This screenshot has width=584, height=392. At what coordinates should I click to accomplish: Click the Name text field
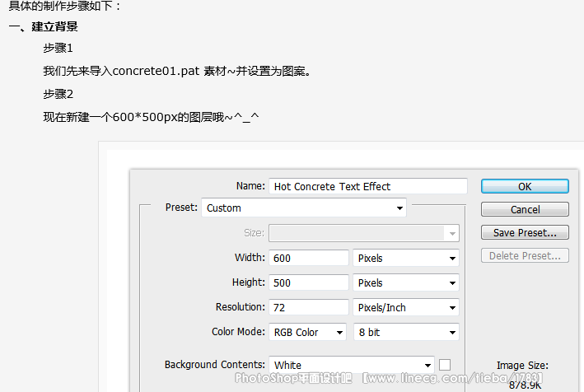click(x=368, y=186)
